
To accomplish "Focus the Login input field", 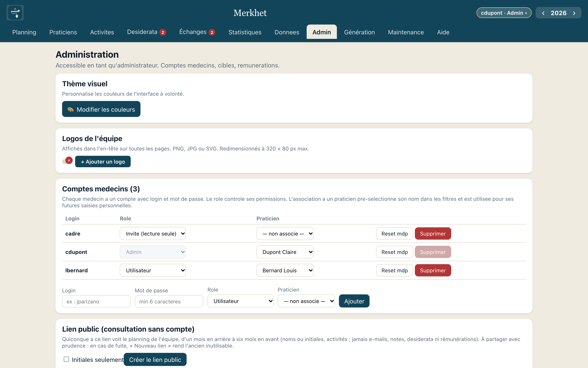I will (96, 302).
